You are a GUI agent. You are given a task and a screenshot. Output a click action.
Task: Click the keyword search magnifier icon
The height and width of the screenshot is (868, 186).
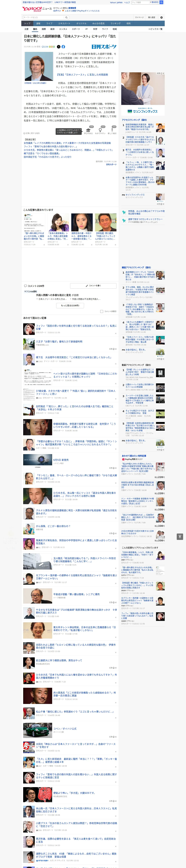(x=66, y=18)
